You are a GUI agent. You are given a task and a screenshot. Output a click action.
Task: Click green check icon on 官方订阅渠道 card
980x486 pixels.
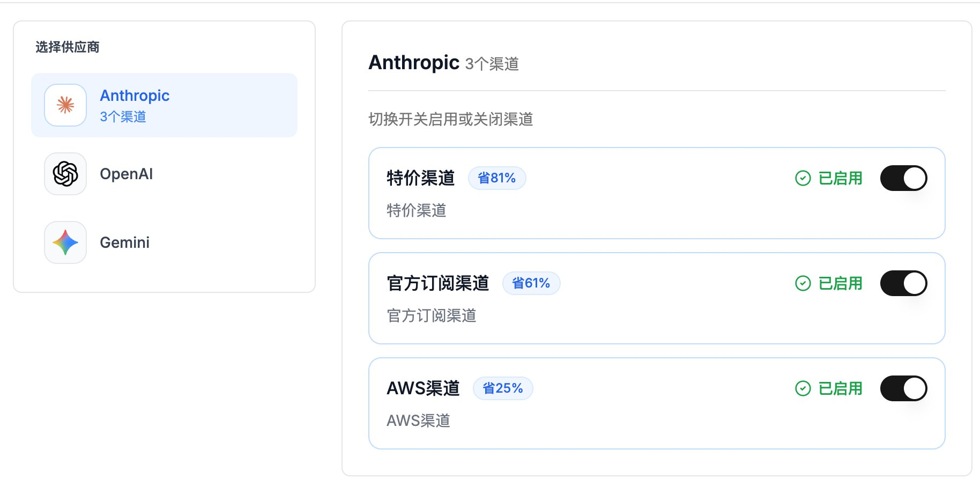803,283
